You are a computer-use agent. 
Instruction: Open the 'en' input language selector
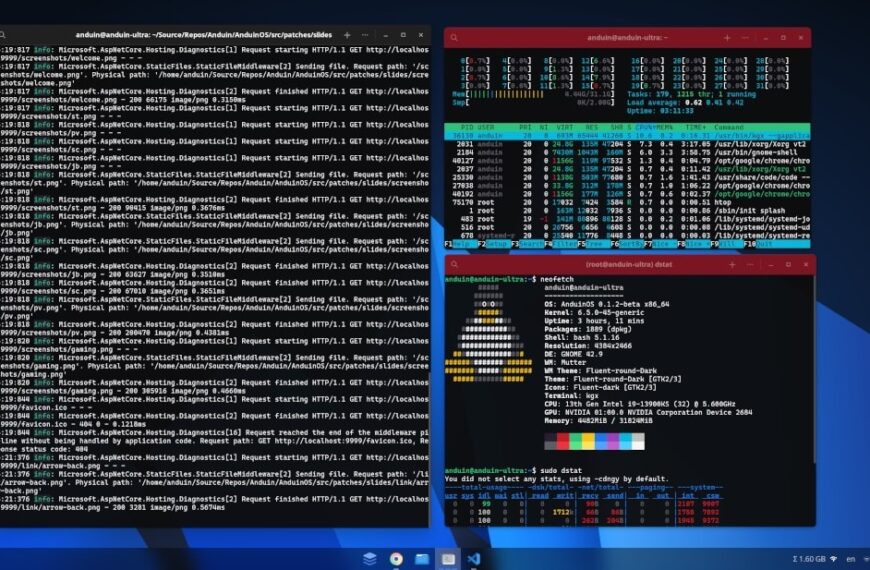click(x=850, y=559)
